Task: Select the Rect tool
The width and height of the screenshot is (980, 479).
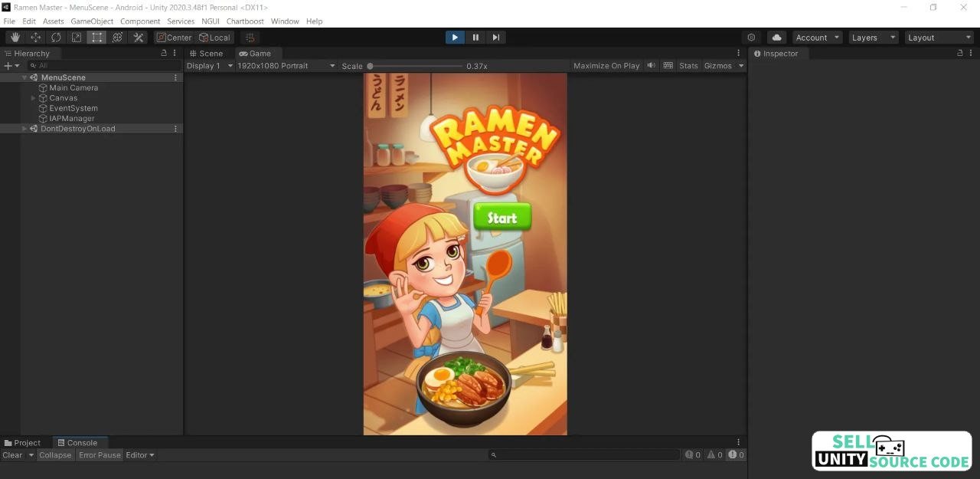Action: pyautogui.click(x=96, y=38)
